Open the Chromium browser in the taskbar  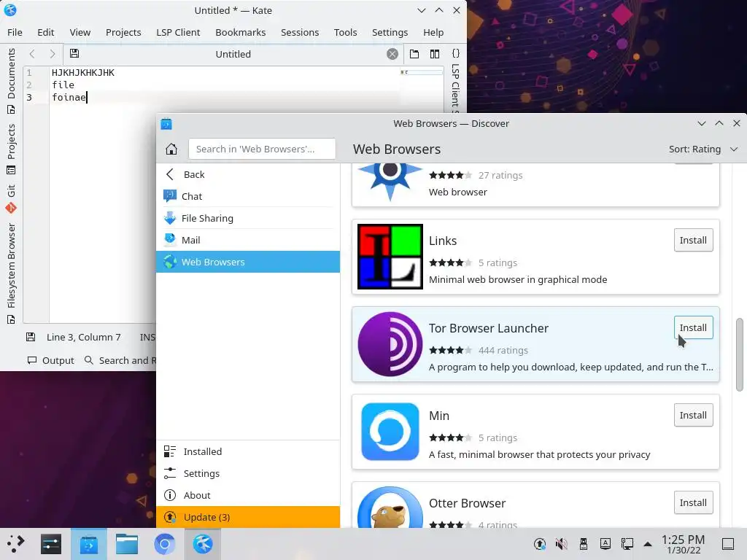(164, 544)
